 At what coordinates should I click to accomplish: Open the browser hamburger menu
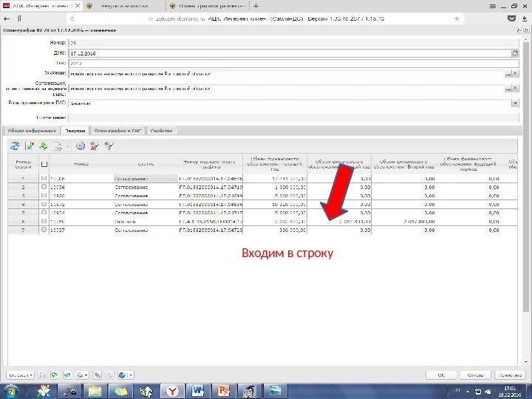pos(493,6)
